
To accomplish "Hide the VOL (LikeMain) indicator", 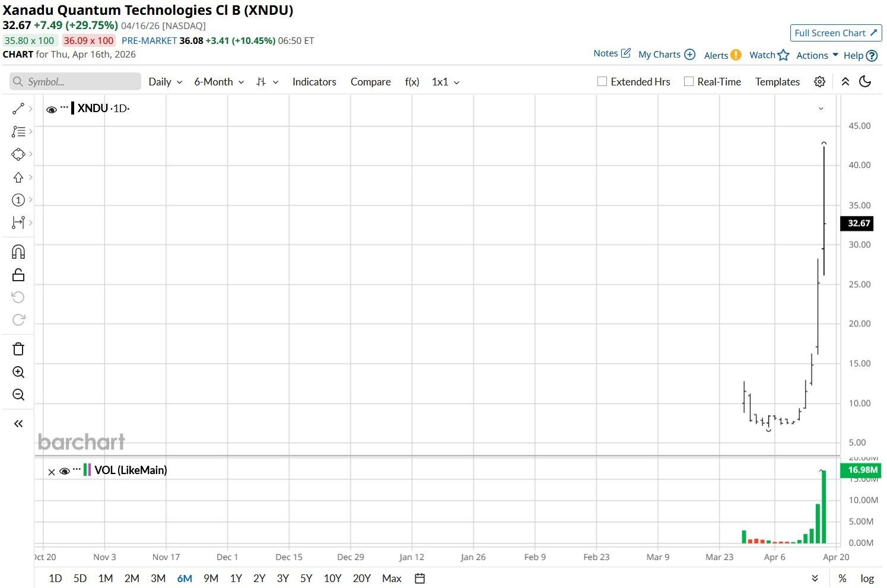I will point(65,471).
